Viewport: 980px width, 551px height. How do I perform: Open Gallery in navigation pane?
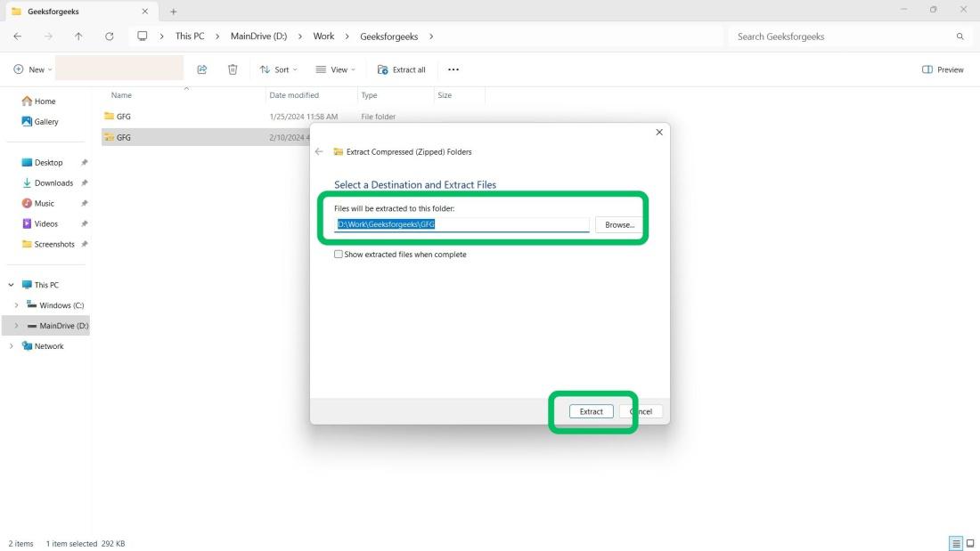(x=40, y=122)
